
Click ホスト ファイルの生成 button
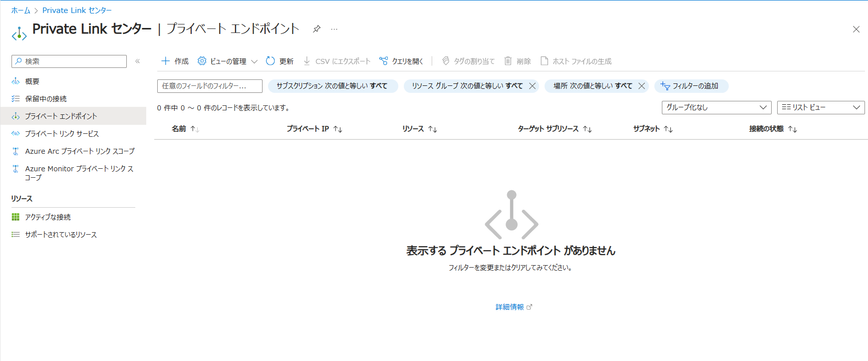coord(576,61)
